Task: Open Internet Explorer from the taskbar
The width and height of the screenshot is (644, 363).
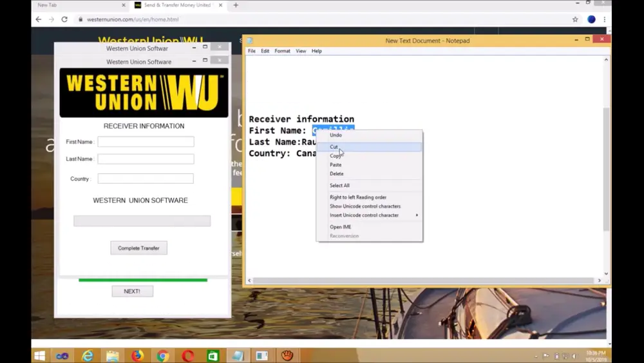Action: pyautogui.click(x=88, y=356)
